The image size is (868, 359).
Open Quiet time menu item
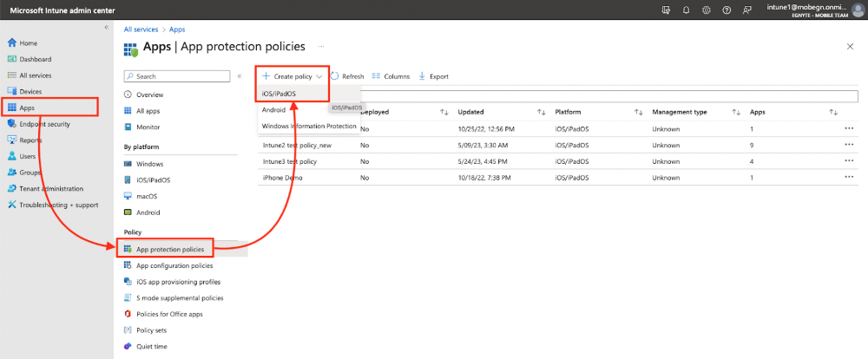pos(152,346)
